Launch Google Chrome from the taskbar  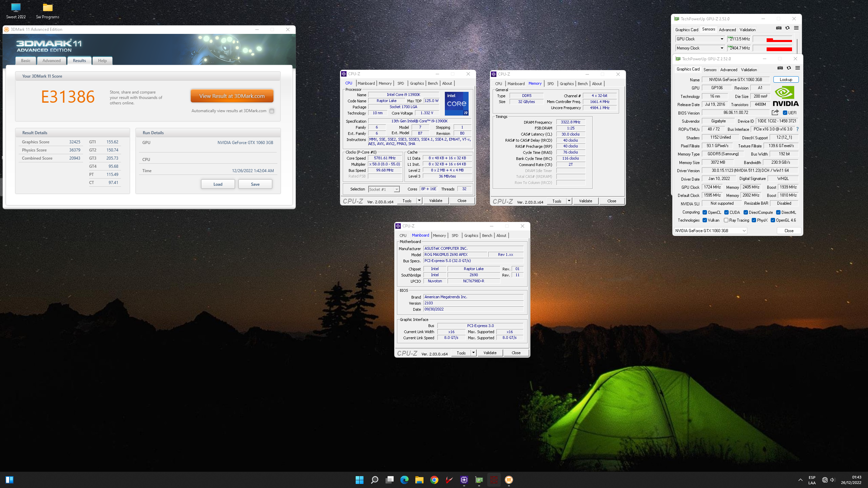(x=434, y=480)
